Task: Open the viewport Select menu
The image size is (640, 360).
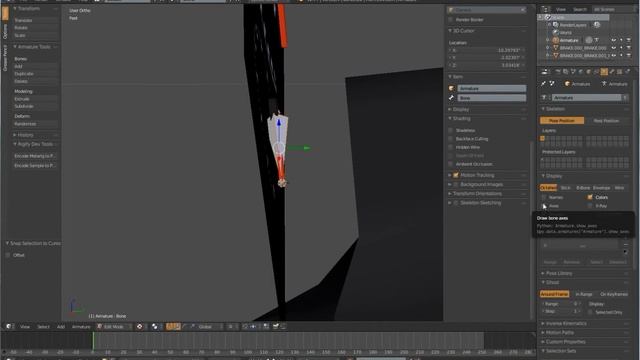Action: [43, 327]
